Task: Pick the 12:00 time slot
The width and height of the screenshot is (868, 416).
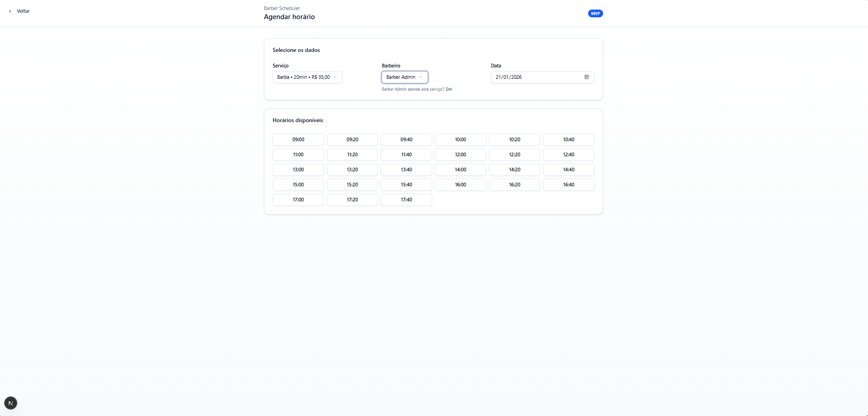Action: tap(460, 154)
